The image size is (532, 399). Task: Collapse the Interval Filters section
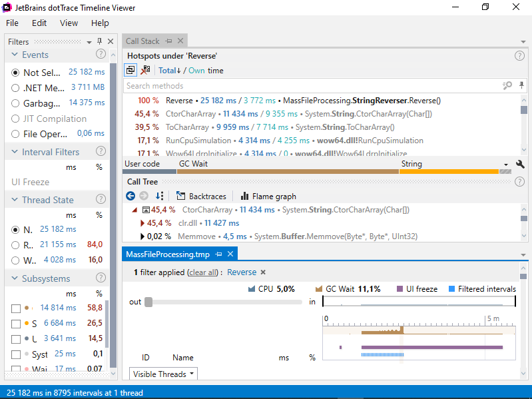(x=15, y=151)
